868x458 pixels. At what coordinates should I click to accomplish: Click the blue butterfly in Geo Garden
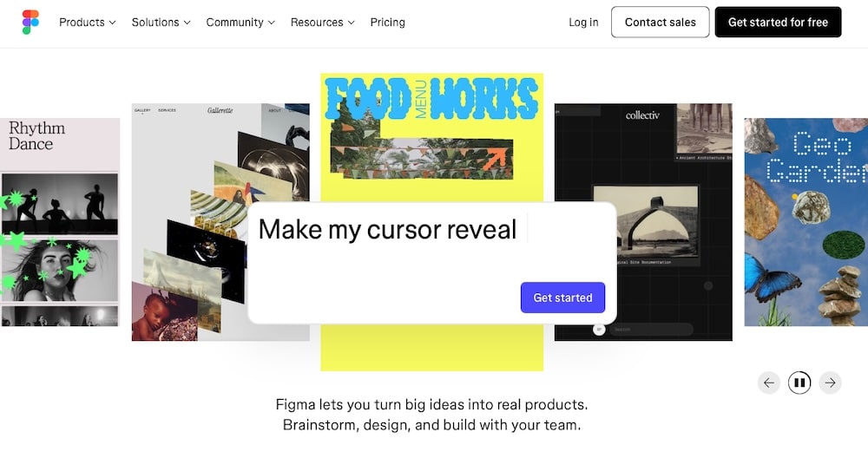click(x=769, y=277)
